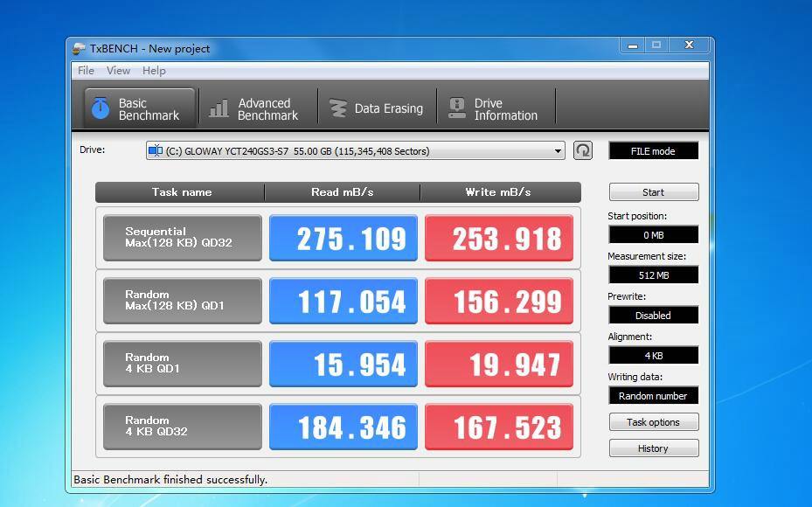
Task: Click the Data Erasing icon
Action: pos(338,108)
